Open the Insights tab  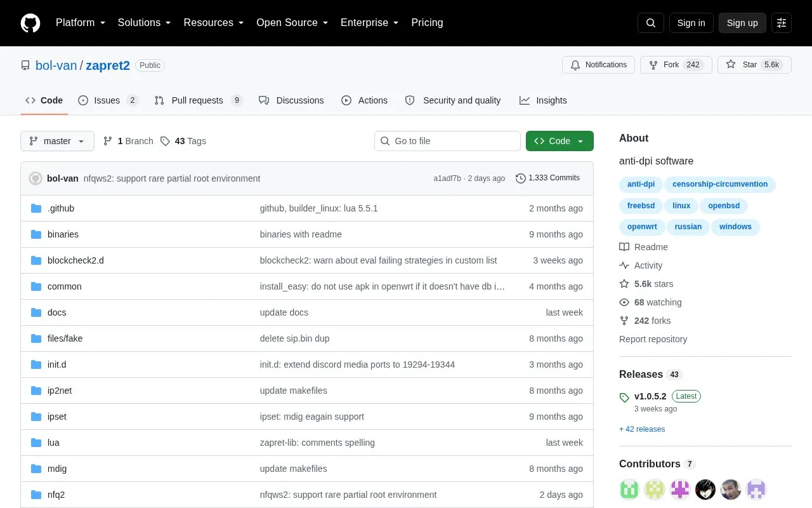click(x=543, y=100)
